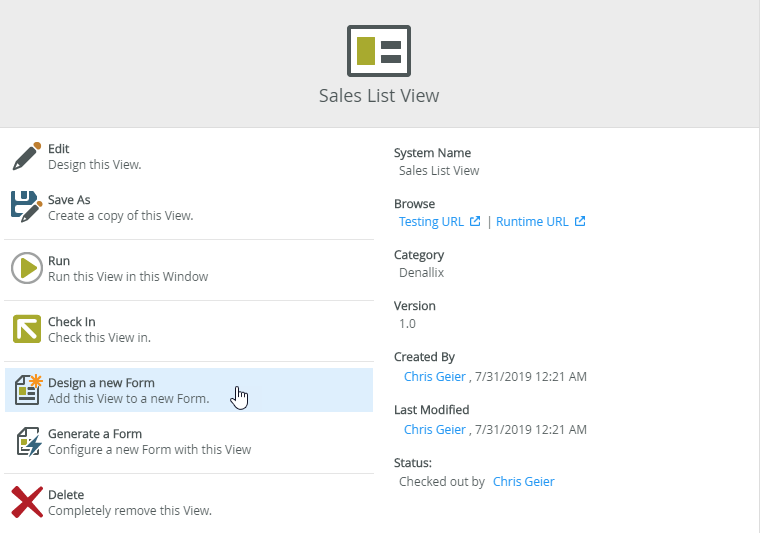Open Chris Geier under Created By

pyautogui.click(x=434, y=377)
